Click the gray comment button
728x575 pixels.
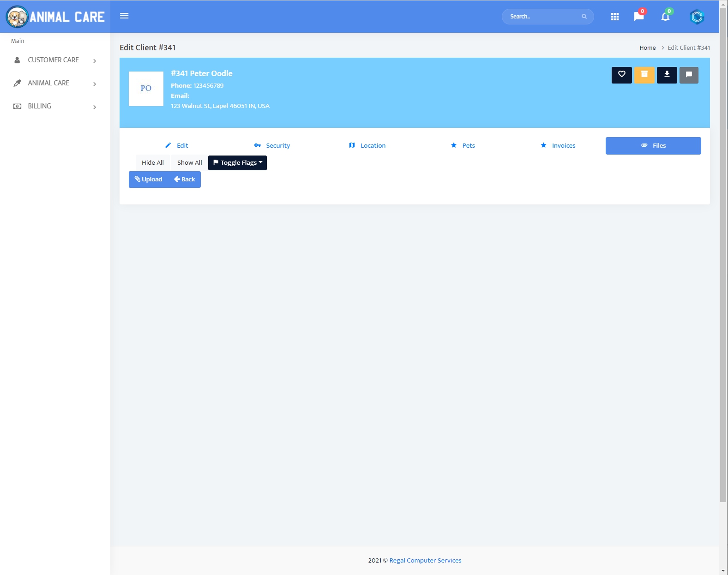(689, 75)
